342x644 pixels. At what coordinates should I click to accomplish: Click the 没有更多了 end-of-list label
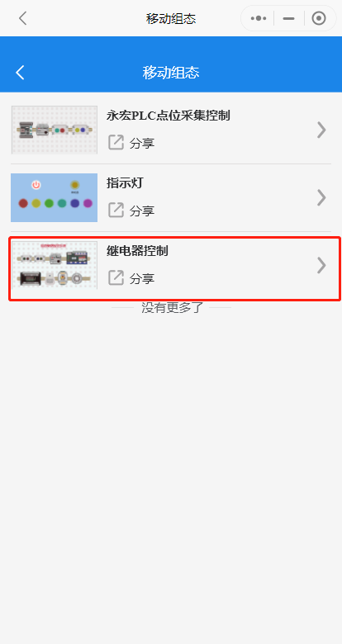click(172, 307)
